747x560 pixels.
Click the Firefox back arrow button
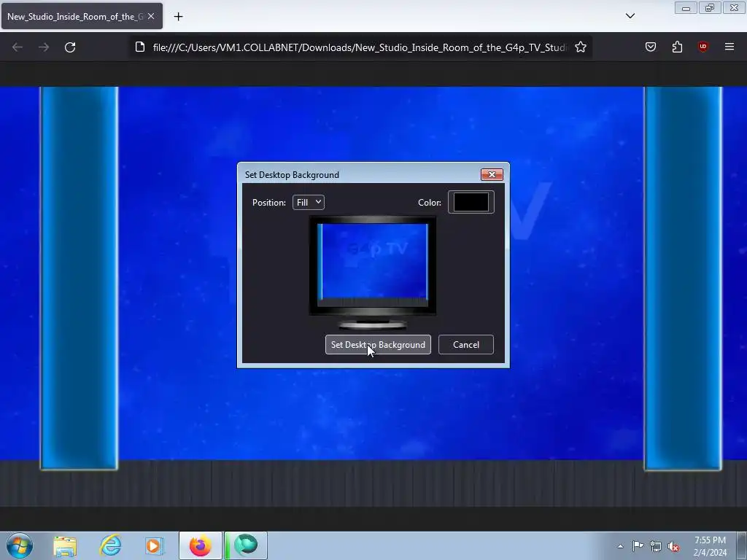coord(18,47)
